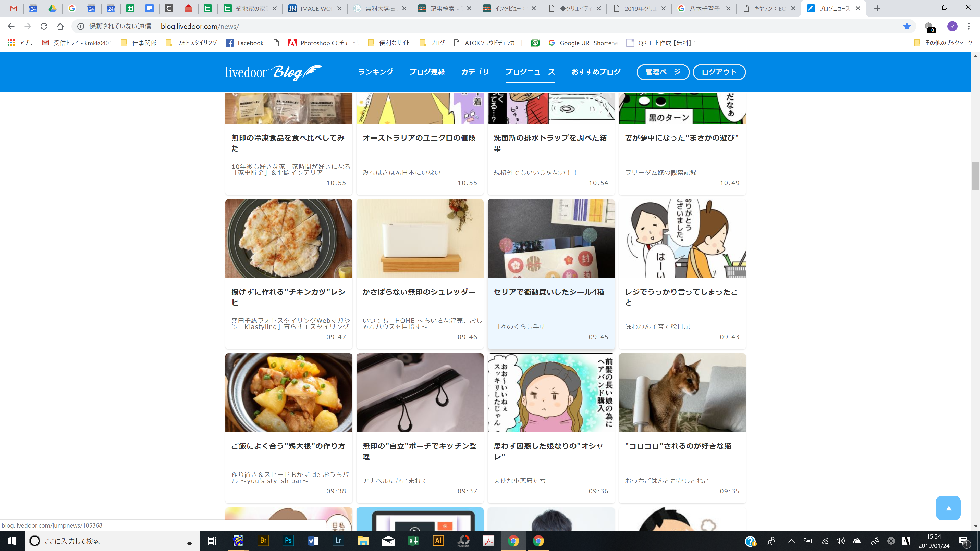
Task: Click the scroll-to-top arrow button
Action: (948, 508)
